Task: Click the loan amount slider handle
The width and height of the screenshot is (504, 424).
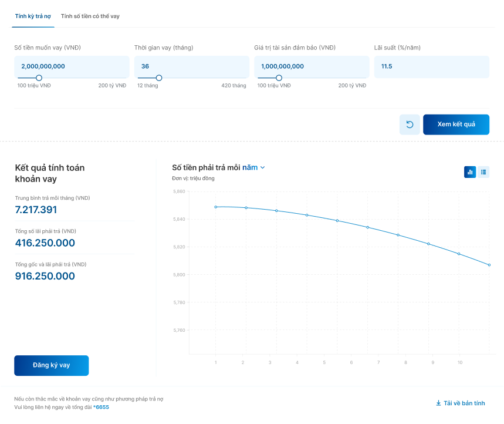Action: [x=39, y=78]
